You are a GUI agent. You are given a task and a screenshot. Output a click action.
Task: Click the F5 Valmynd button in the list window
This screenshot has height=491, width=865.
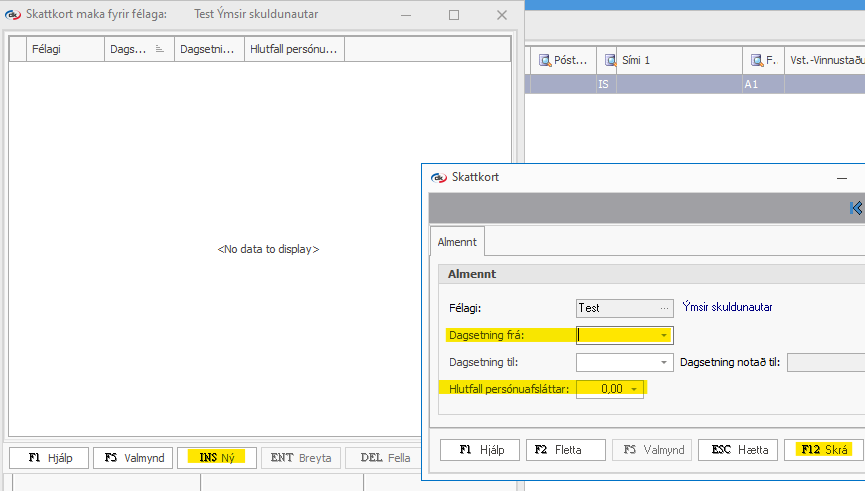134,457
